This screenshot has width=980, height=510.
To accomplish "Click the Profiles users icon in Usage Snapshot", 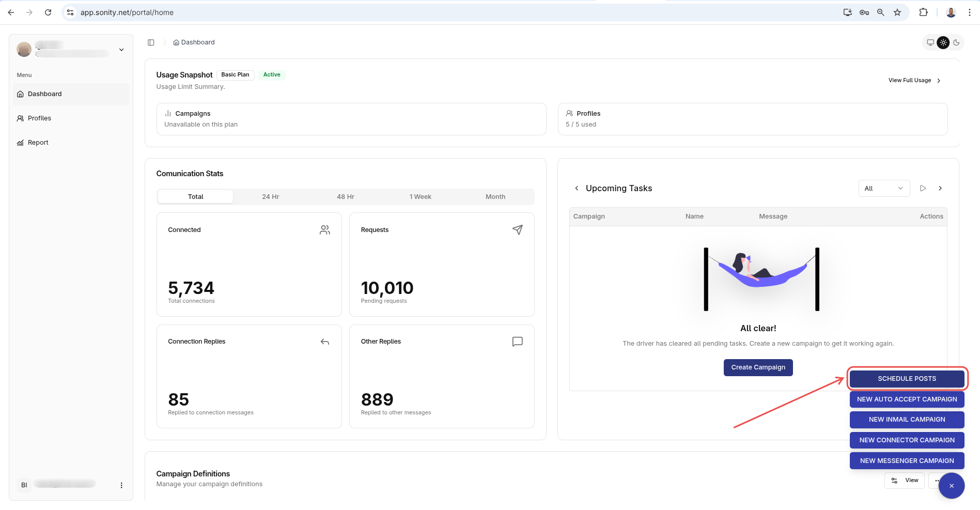I will tap(569, 113).
